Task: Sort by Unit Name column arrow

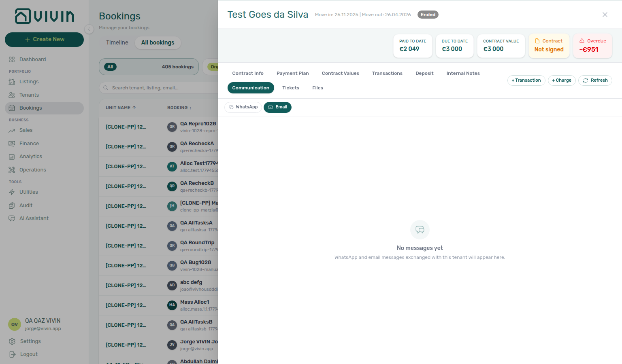Action: [134, 108]
